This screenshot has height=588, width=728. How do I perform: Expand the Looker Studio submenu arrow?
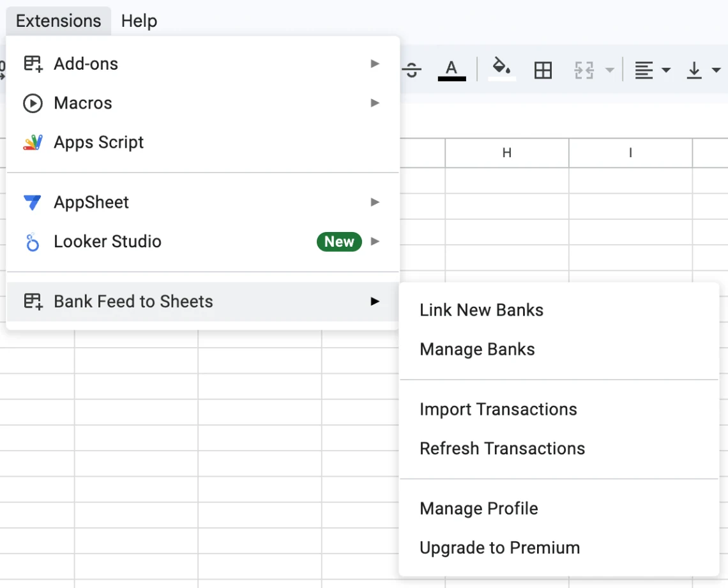pos(375,241)
